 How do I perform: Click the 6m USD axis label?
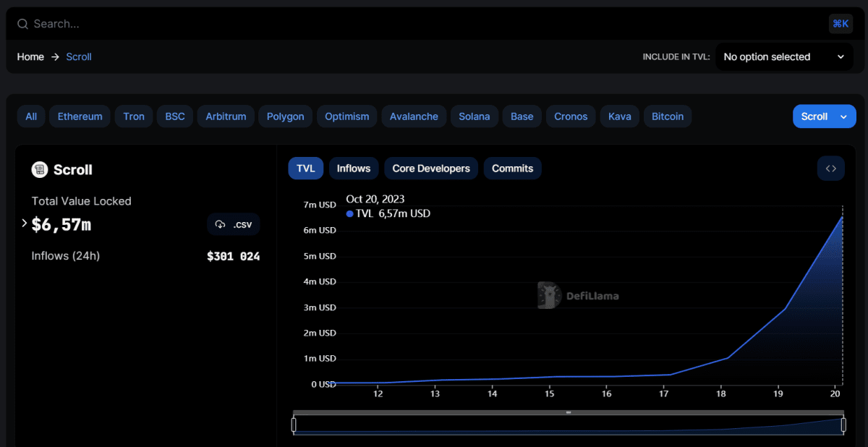319,230
